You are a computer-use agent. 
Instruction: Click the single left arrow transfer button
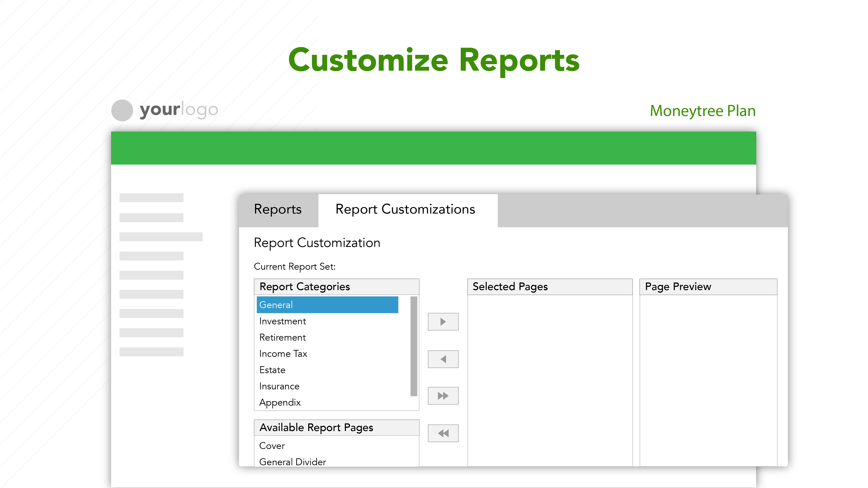pos(443,359)
